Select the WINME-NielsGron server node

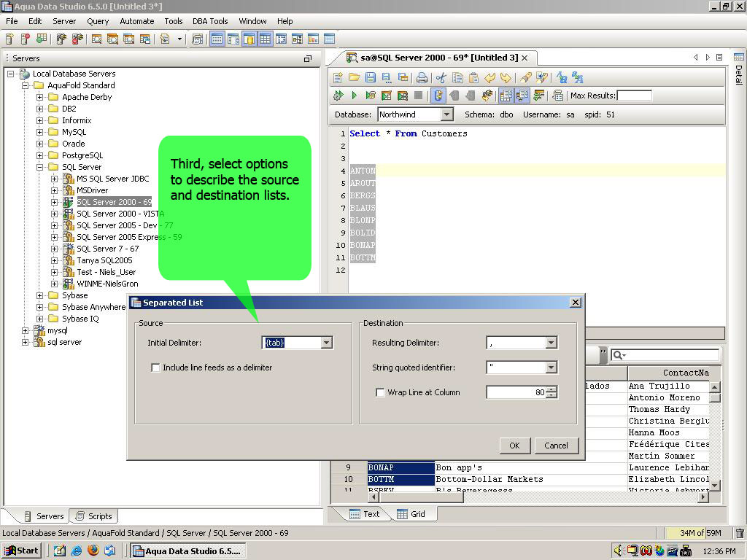[107, 284]
